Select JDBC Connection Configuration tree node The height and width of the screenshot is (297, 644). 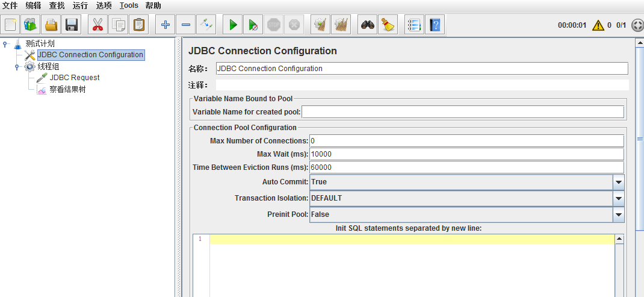(x=90, y=55)
